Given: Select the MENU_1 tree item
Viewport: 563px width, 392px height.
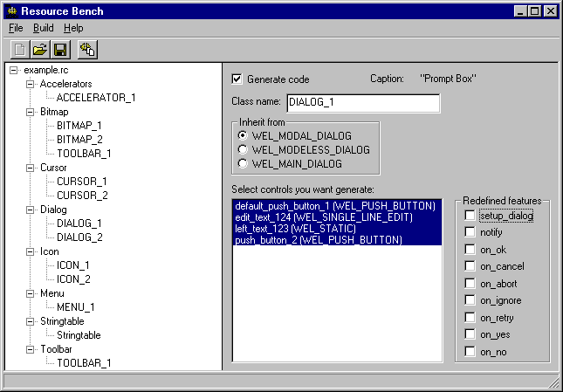Looking at the screenshot, I should point(76,307).
